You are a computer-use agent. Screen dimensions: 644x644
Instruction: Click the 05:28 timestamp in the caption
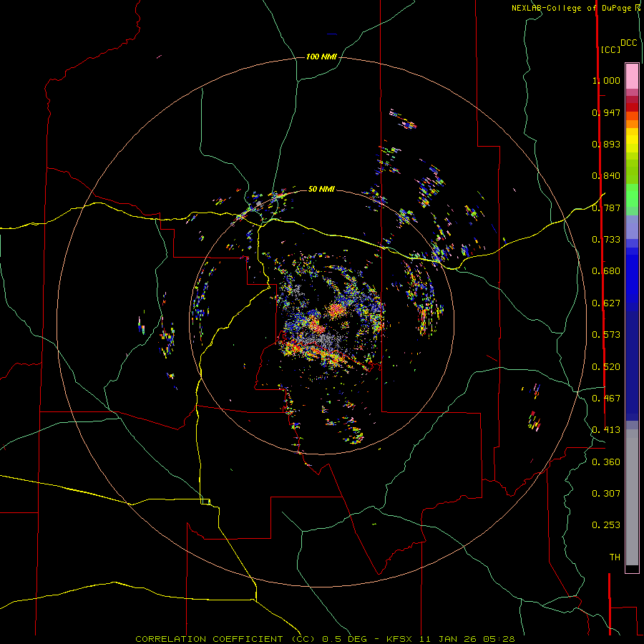pos(498,639)
